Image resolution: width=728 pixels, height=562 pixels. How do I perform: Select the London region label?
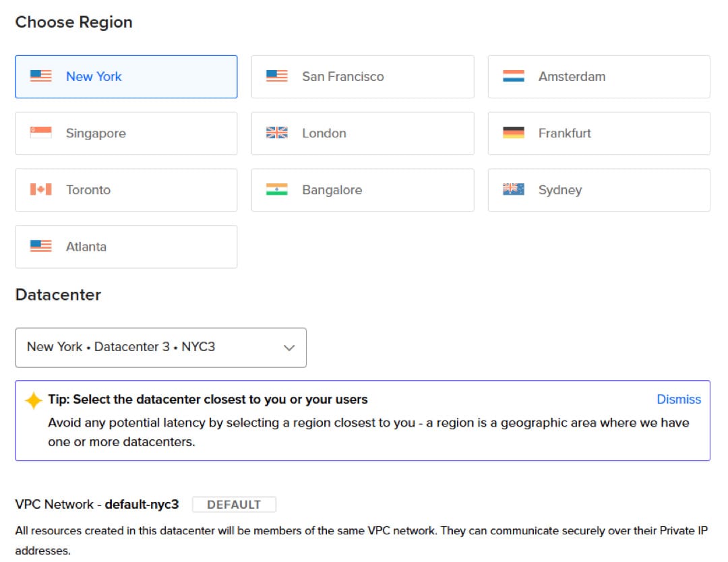(x=324, y=133)
